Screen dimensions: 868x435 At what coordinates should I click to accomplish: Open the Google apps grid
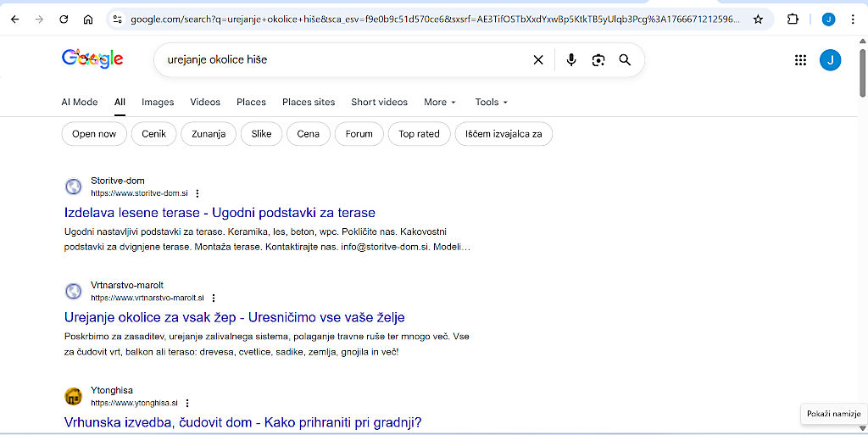tap(800, 59)
